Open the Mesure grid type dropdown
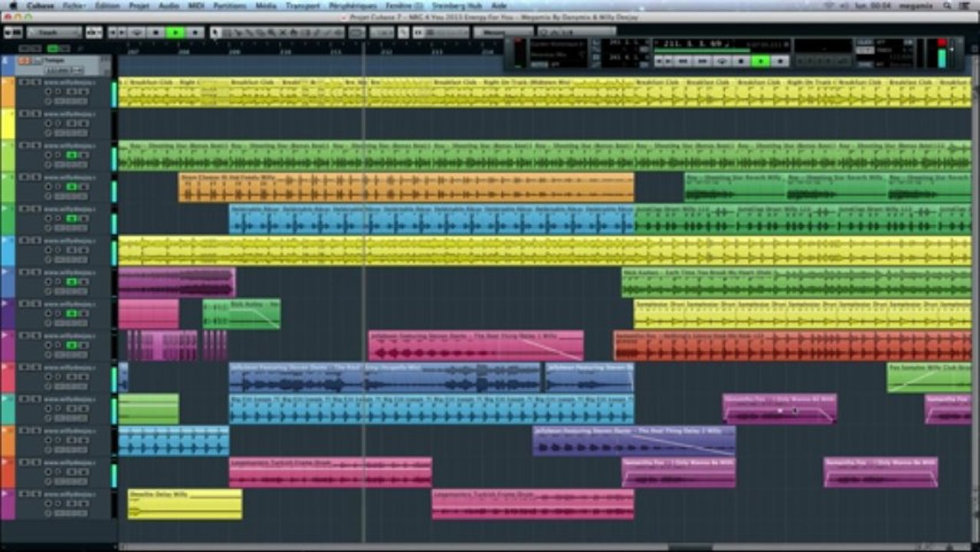The image size is (980, 552). click(x=503, y=32)
